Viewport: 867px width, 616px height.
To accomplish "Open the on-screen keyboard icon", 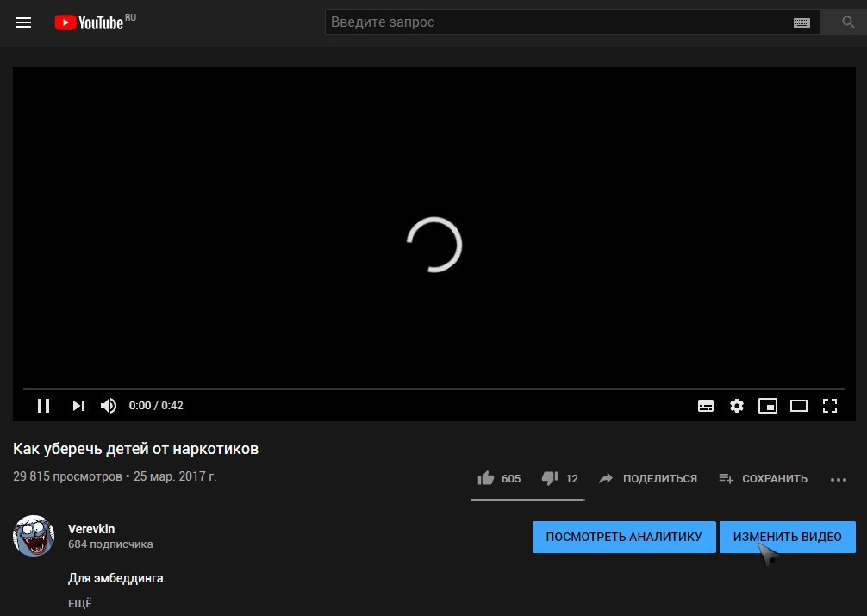I will [802, 22].
